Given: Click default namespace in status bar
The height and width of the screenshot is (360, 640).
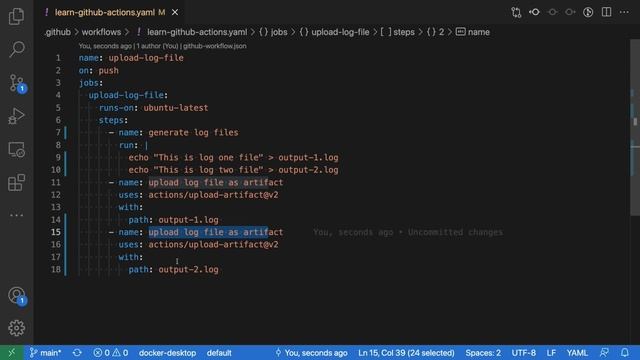Looking at the screenshot, I should pyautogui.click(x=219, y=353).
